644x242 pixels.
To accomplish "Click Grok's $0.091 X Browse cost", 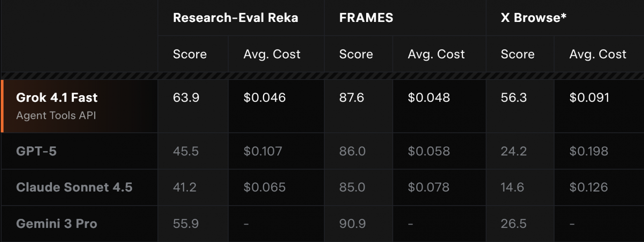I will pyautogui.click(x=589, y=98).
